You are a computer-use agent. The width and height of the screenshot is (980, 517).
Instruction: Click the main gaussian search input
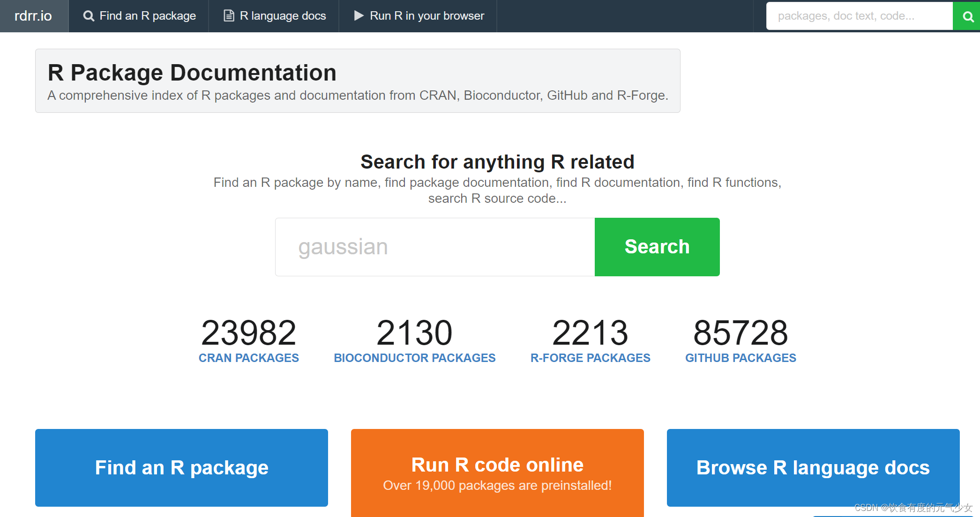(x=434, y=247)
